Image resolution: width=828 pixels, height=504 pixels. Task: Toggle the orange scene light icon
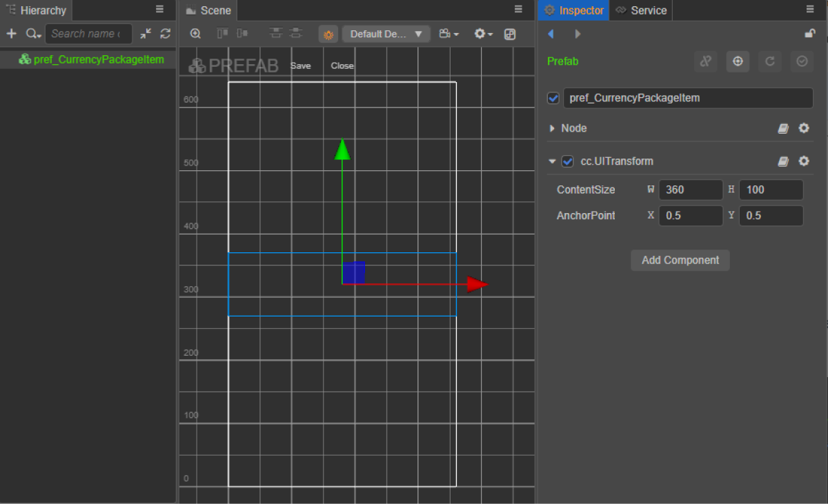click(328, 34)
